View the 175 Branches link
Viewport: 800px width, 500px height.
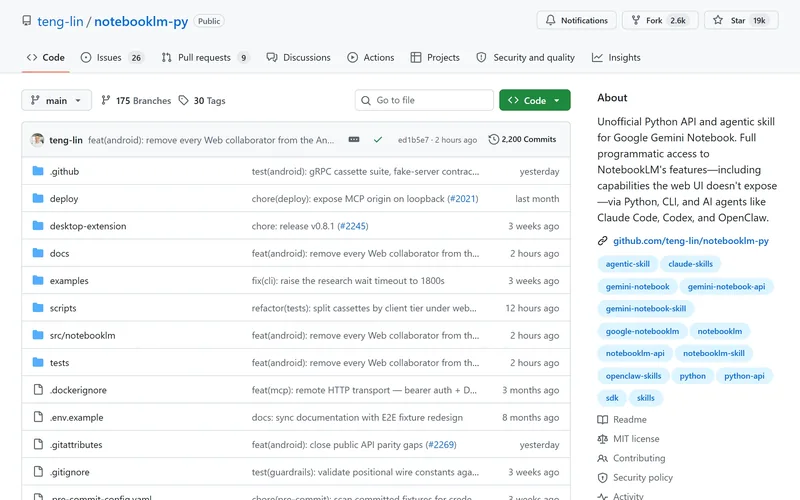point(136,101)
